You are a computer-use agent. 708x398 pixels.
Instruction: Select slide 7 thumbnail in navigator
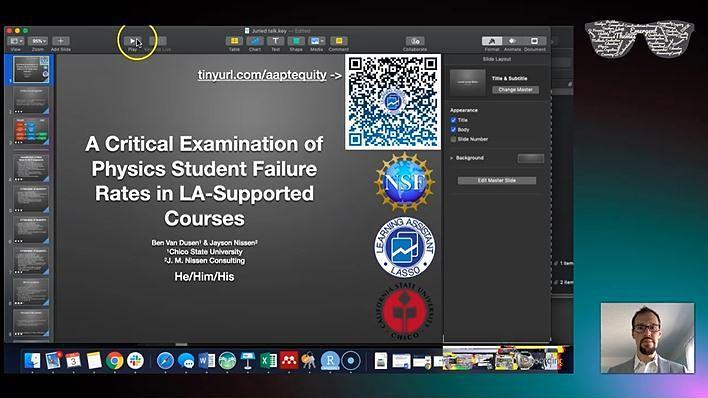[31, 261]
